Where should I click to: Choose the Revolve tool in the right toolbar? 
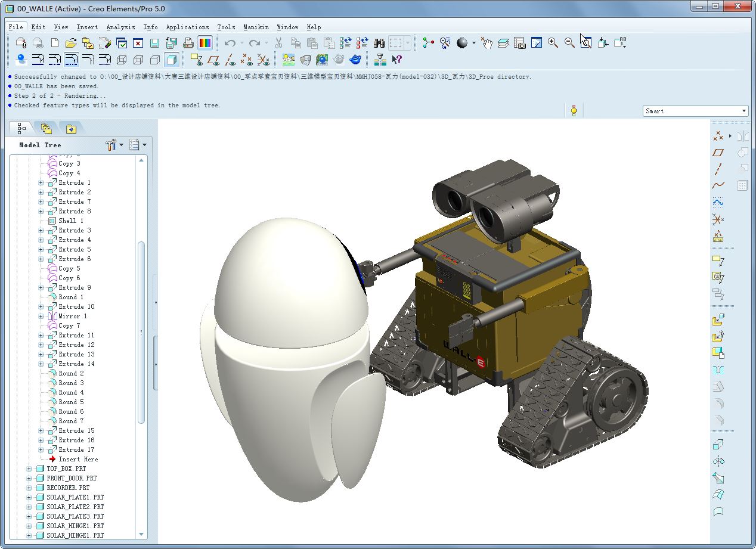point(718,461)
